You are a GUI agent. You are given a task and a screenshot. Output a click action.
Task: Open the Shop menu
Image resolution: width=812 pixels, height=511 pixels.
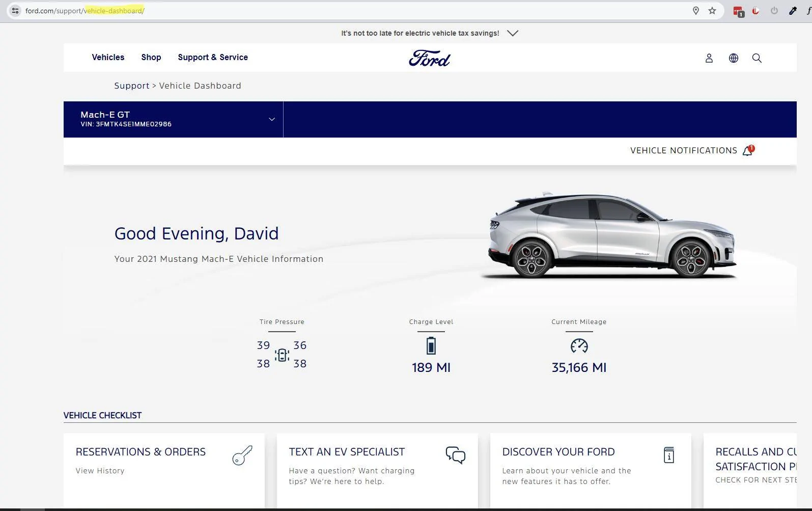tap(151, 57)
